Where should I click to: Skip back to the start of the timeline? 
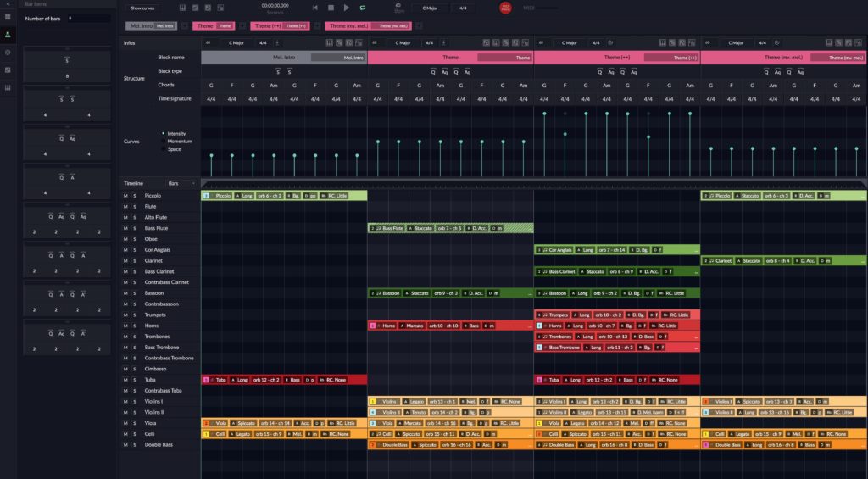click(315, 8)
